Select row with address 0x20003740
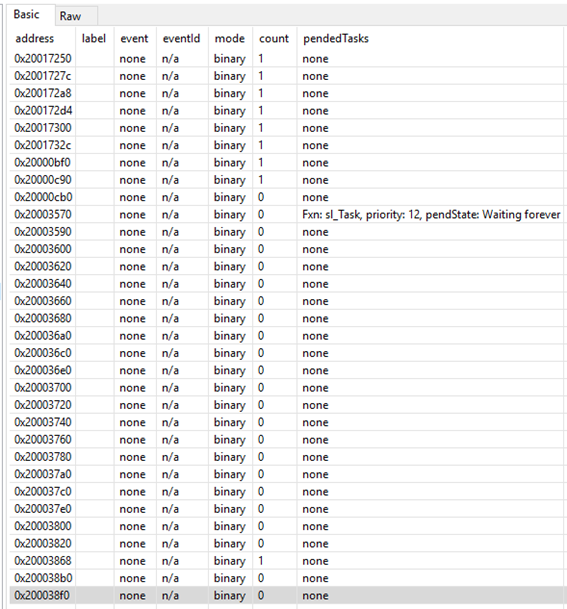 pos(287,422)
